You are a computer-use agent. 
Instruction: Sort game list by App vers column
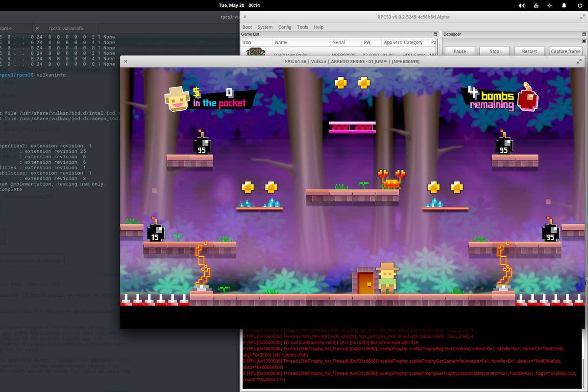click(x=392, y=43)
